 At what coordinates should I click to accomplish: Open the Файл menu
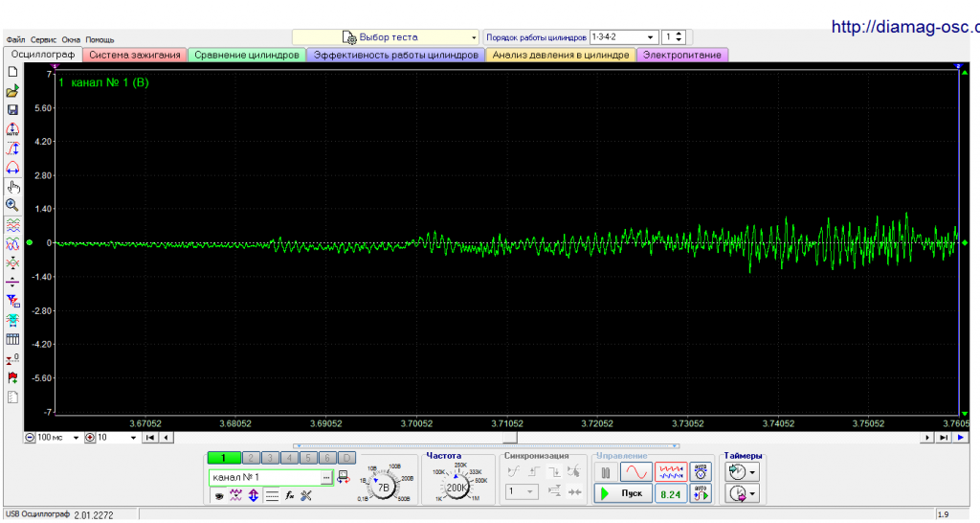(15, 39)
